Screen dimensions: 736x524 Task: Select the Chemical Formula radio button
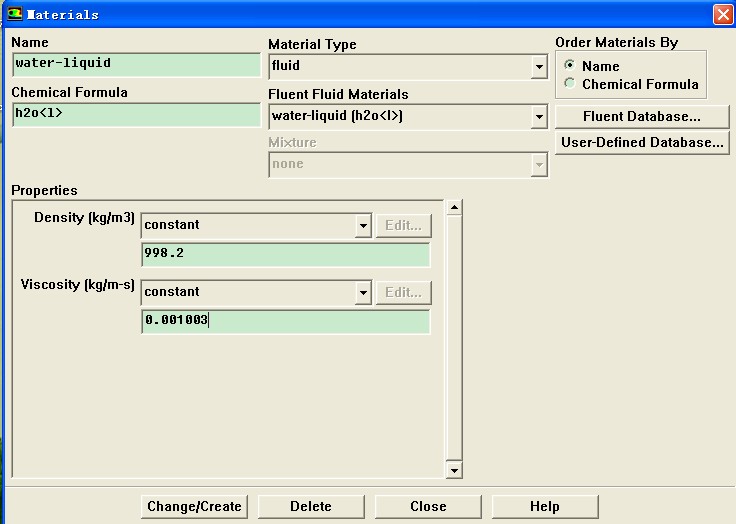click(x=570, y=84)
